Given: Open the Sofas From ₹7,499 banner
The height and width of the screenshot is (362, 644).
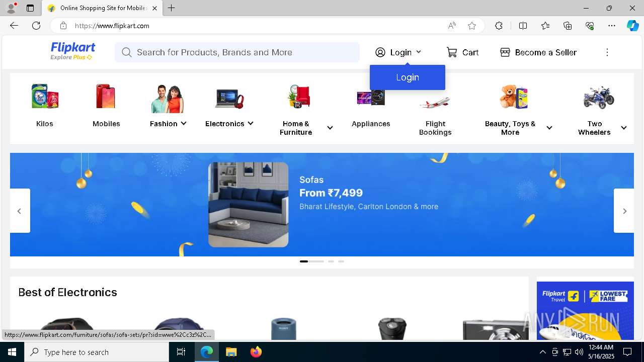Looking at the screenshot, I should tap(322, 205).
